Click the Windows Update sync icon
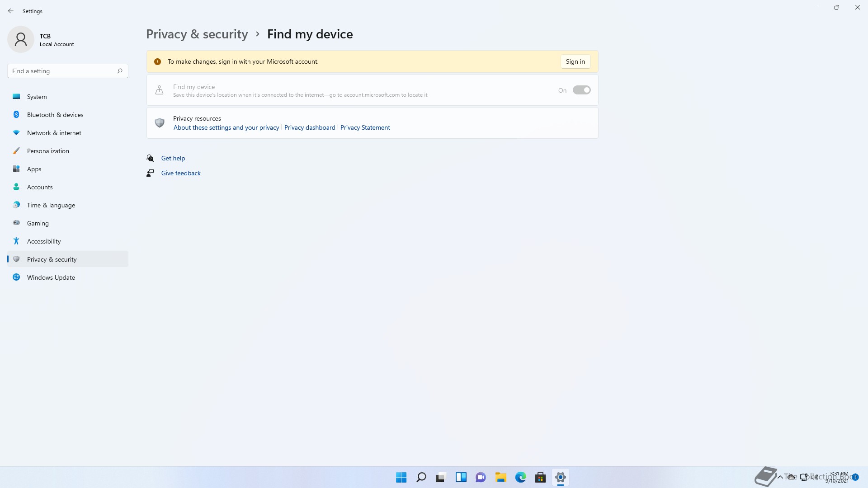Viewport: 868px width, 488px height. [x=16, y=277]
